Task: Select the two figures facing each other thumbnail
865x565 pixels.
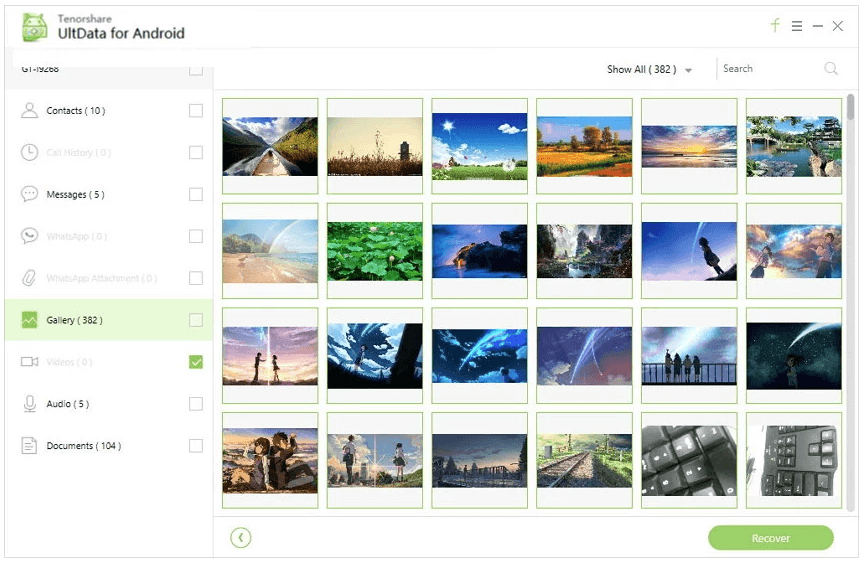Action: tap(270, 356)
